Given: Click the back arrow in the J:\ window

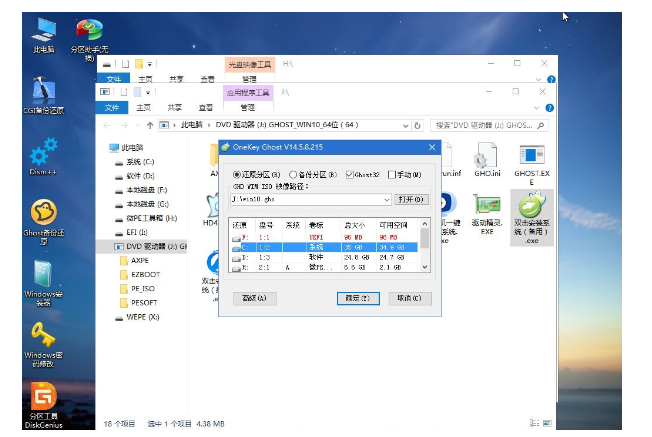Looking at the screenshot, I should point(107,125).
